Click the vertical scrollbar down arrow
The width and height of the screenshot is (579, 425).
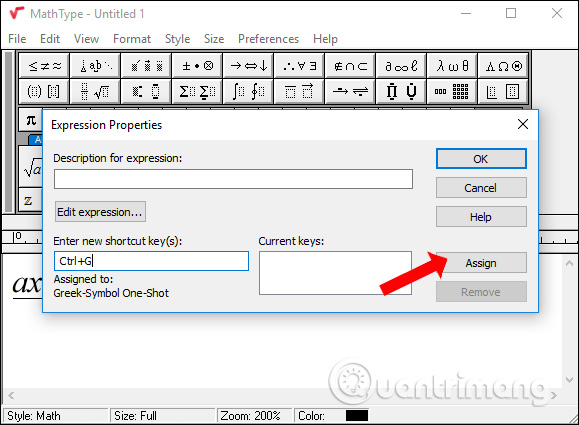[569, 380]
